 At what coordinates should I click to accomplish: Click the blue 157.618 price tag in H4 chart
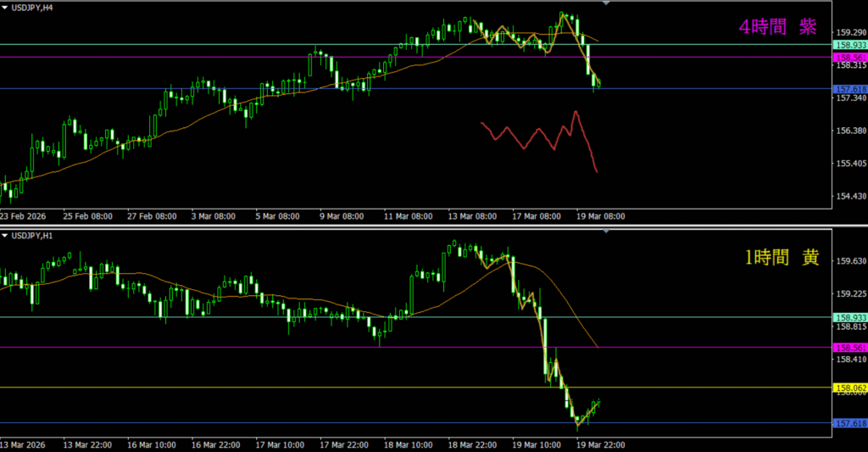click(x=850, y=89)
